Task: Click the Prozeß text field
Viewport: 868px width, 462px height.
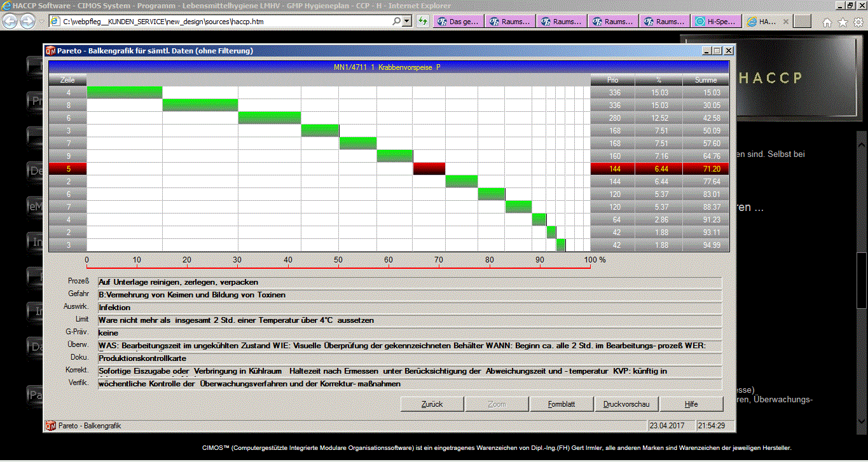Action: tap(410, 282)
